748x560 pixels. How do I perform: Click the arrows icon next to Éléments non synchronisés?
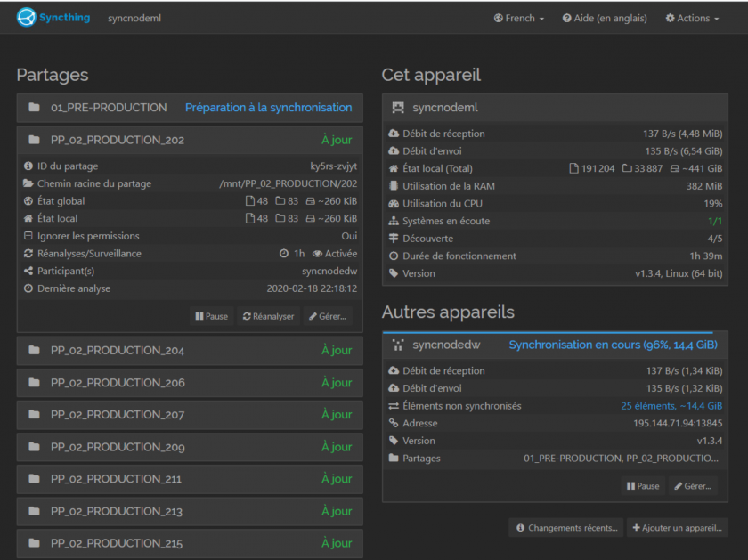coord(394,406)
